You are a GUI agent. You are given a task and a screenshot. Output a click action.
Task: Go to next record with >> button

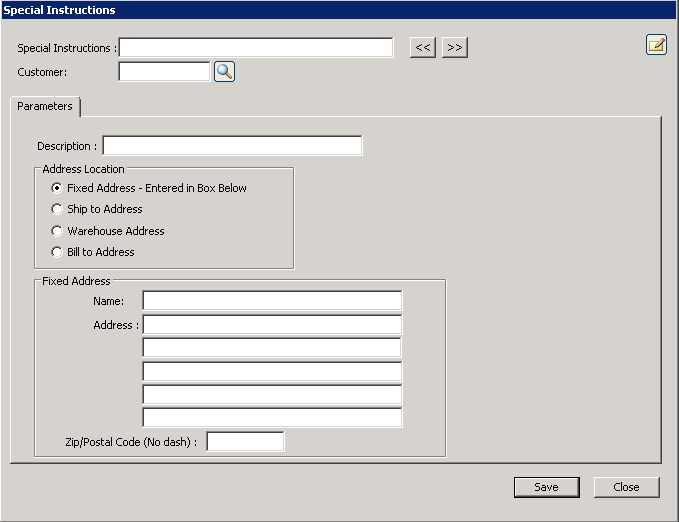coord(455,48)
